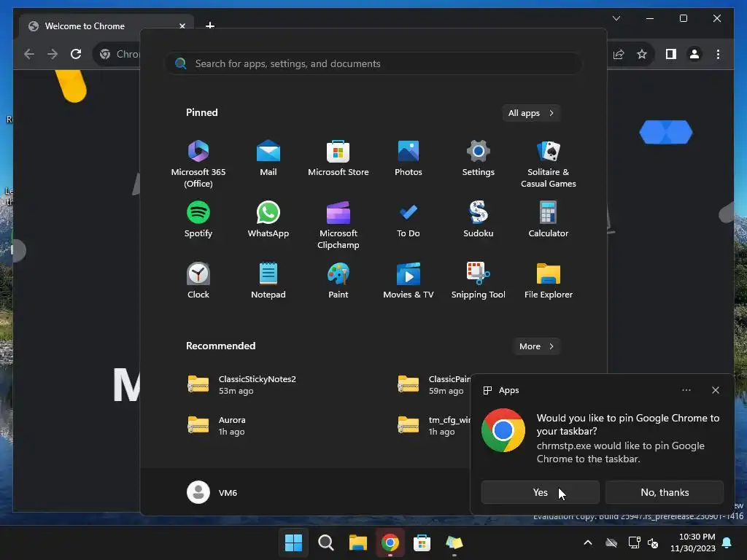Open the Chrome profile avatar
The height and width of the screenshot is (560, 747).
coord(694,54)
